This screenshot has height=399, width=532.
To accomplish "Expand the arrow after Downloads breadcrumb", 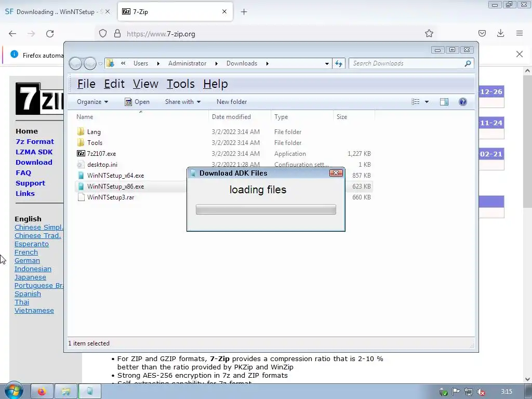I will pos(268,63).
